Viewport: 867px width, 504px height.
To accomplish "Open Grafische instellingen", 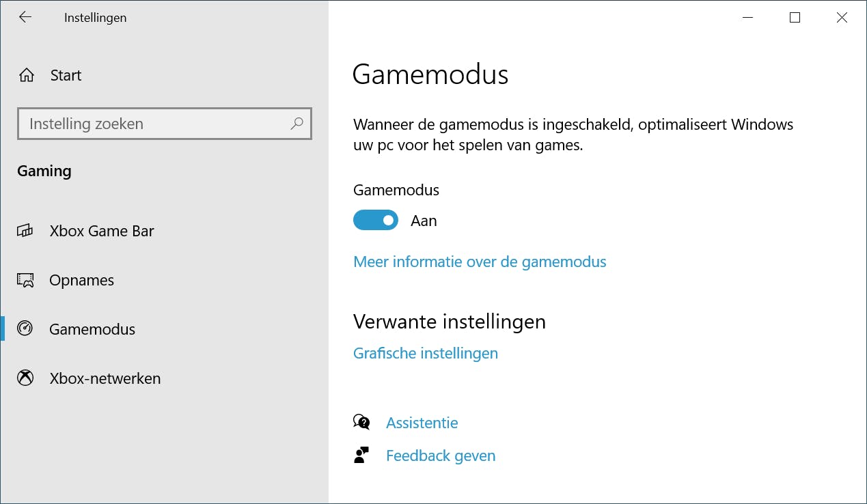I will pyautogui.click(x=425, y=353).
